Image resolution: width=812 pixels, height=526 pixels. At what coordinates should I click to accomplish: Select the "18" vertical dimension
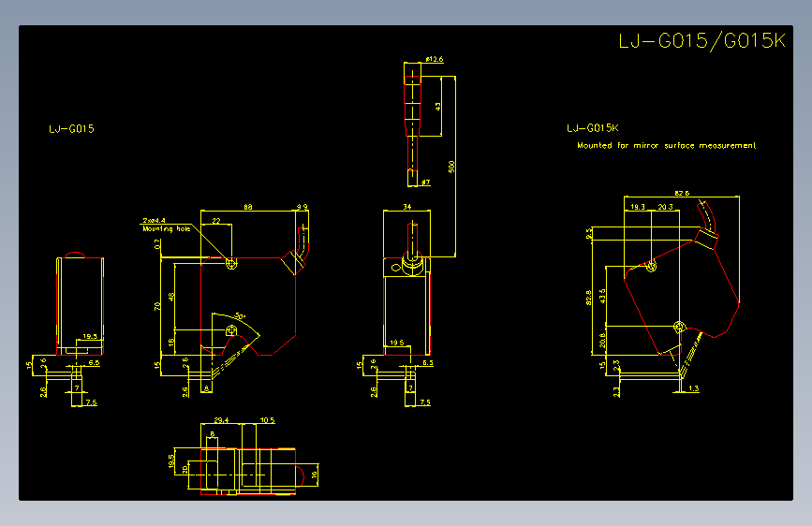click(170, 343)
